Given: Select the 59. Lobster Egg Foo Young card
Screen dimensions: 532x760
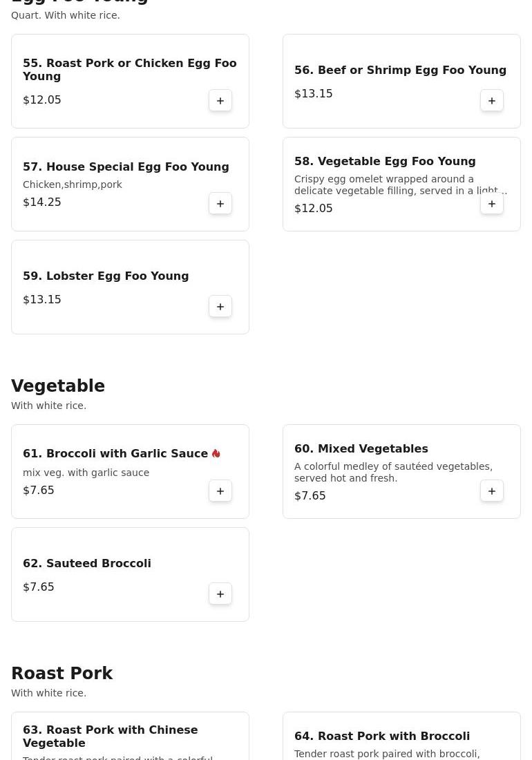Looking at the screenshot, I should [130, 287].
